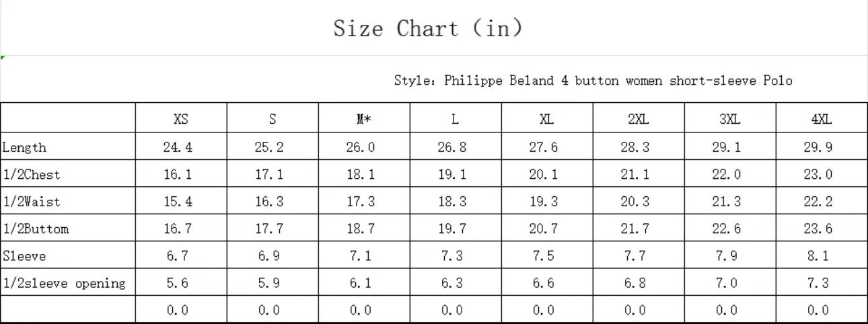Click the Sleeve row label
The height and width of the screenshot is (324, 868).
[x=24, y=256]
